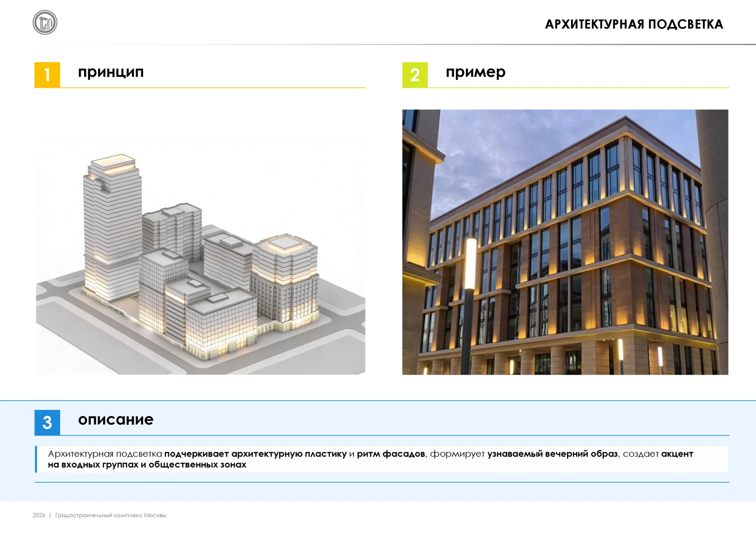The height and width of the screenshot is (535, 756).
Task: Click the footer year "2026"
Action: pos(39,515)
